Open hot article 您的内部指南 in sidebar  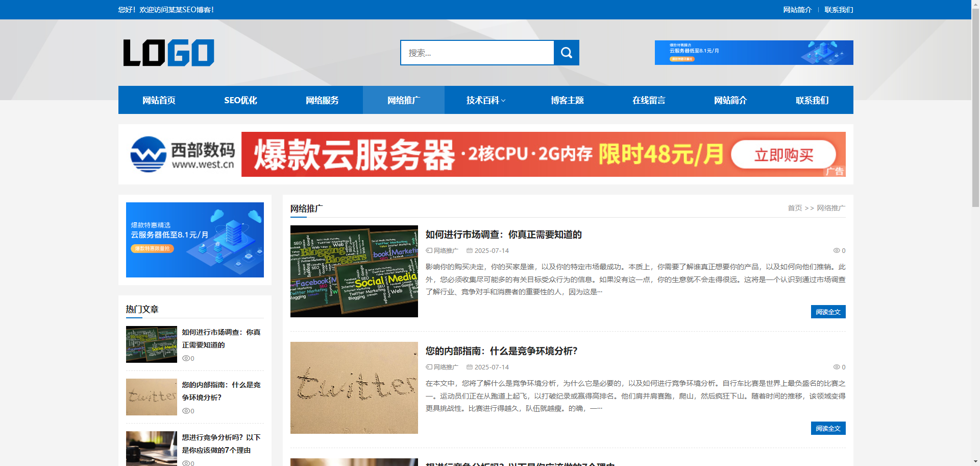coord(222,391)
